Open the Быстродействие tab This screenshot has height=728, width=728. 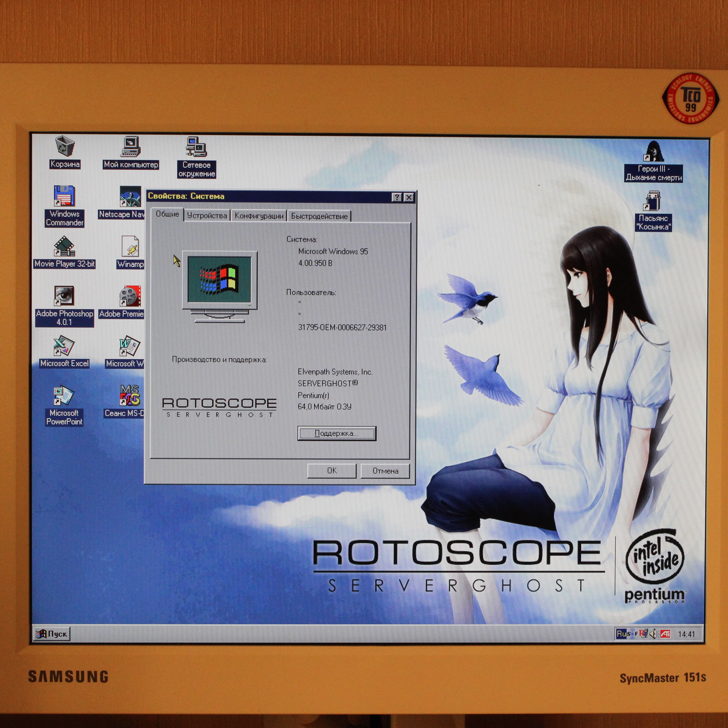coord(319,216)
